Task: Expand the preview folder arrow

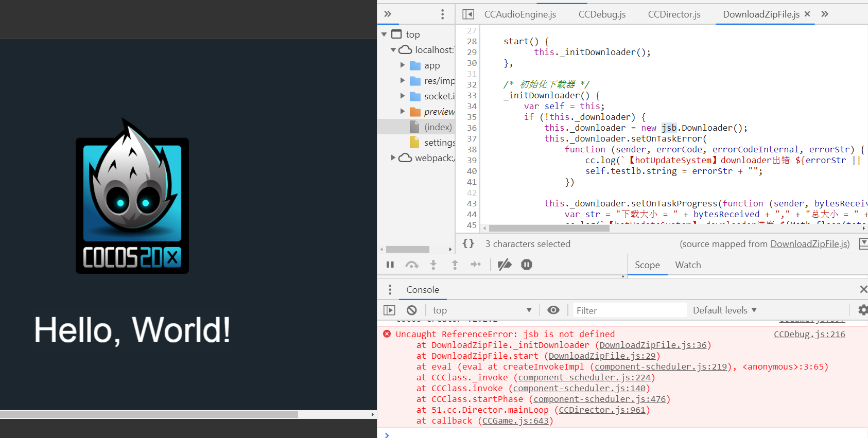Action: (403, 111)
